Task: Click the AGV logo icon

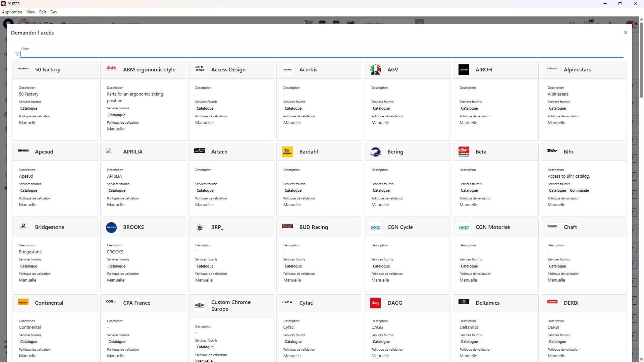Action: tap(375, 70)
